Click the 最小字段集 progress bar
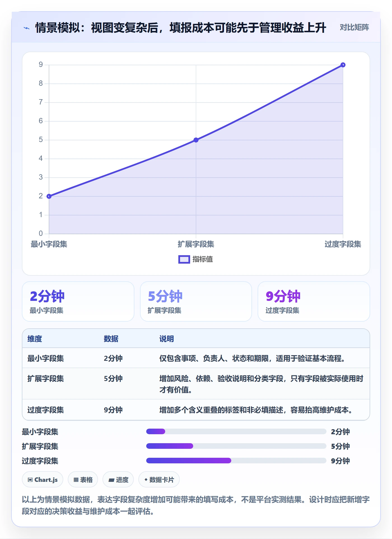Image resolution: width=392 pixels, height=539 pixels. pos(236,431)
